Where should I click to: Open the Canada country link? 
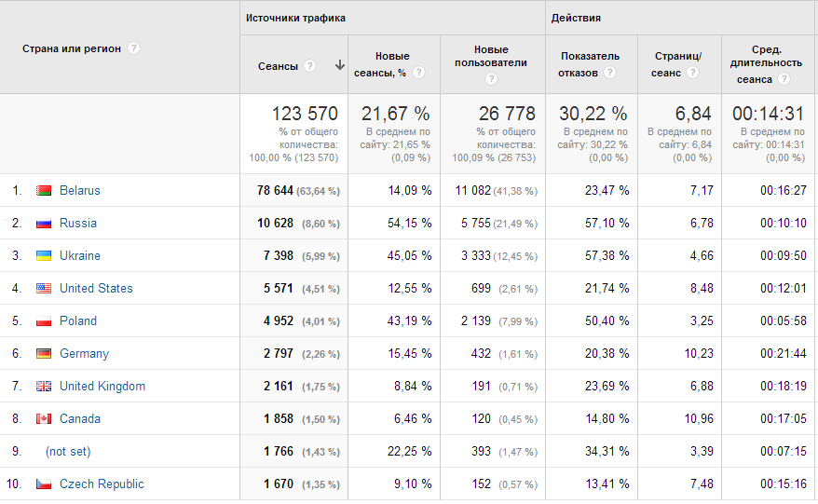(x=79, y=418)
